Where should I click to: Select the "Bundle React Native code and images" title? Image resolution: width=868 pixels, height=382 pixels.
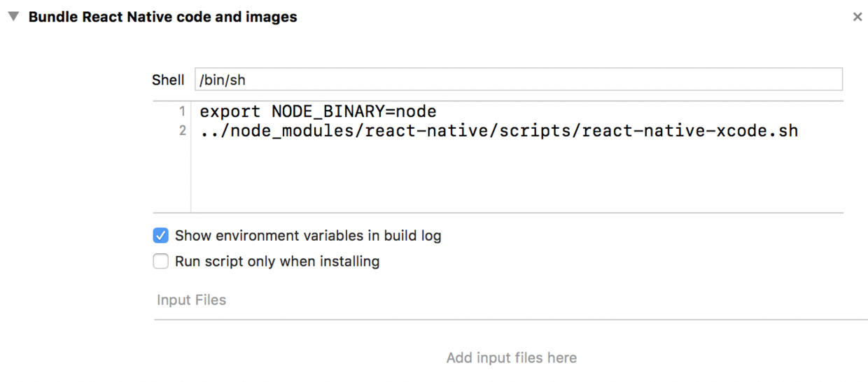coord(162,17)
